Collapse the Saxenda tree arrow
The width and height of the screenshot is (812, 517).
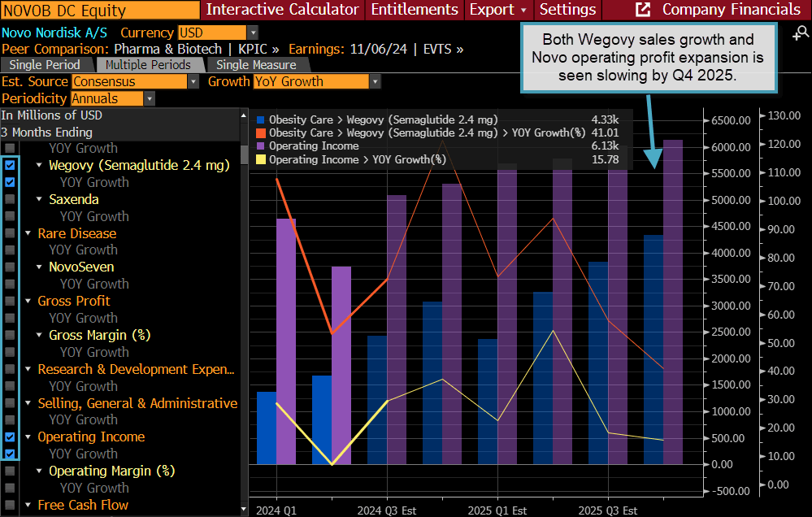pos(39,199)
